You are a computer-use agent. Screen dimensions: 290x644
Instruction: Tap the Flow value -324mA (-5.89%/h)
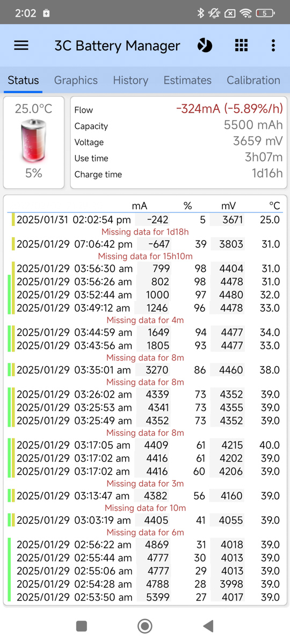tap(229, 109)
